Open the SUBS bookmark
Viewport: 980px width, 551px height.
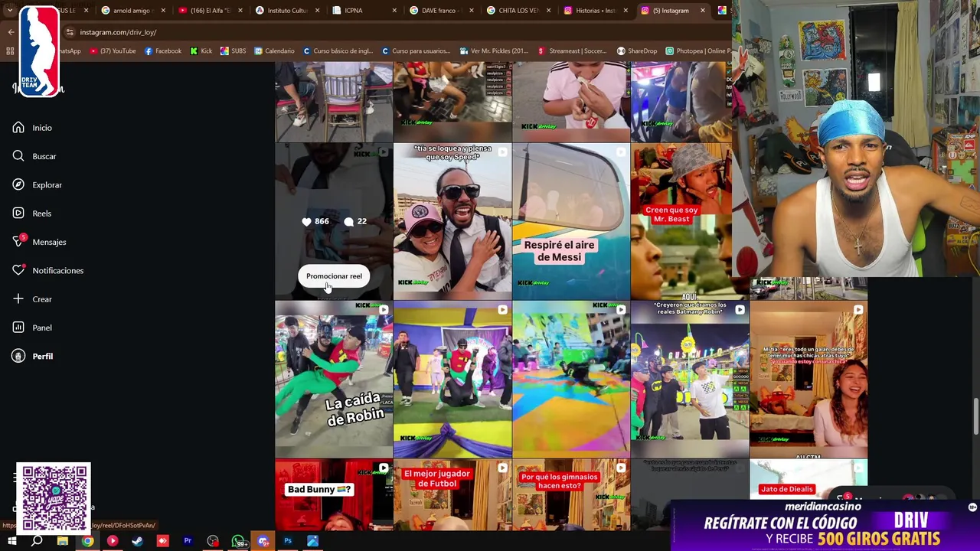pos(233,51)
